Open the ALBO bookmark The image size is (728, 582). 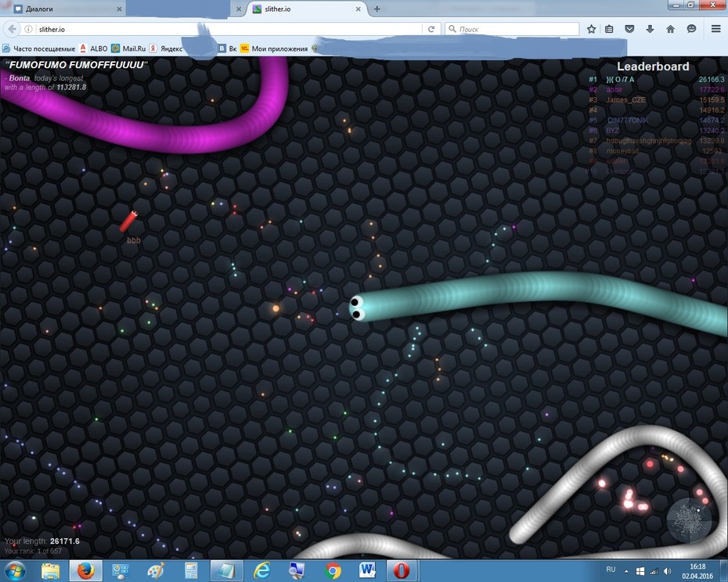pyautogui.click(x=94, y=48)
